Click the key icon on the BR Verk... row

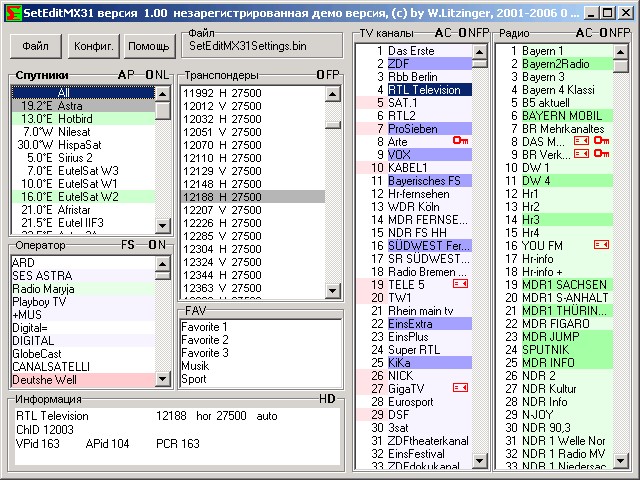click(x=601, y=154)
